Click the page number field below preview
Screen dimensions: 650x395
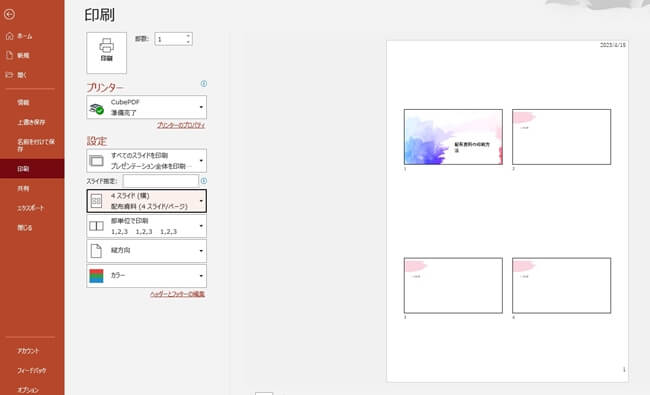pos(264,393)
